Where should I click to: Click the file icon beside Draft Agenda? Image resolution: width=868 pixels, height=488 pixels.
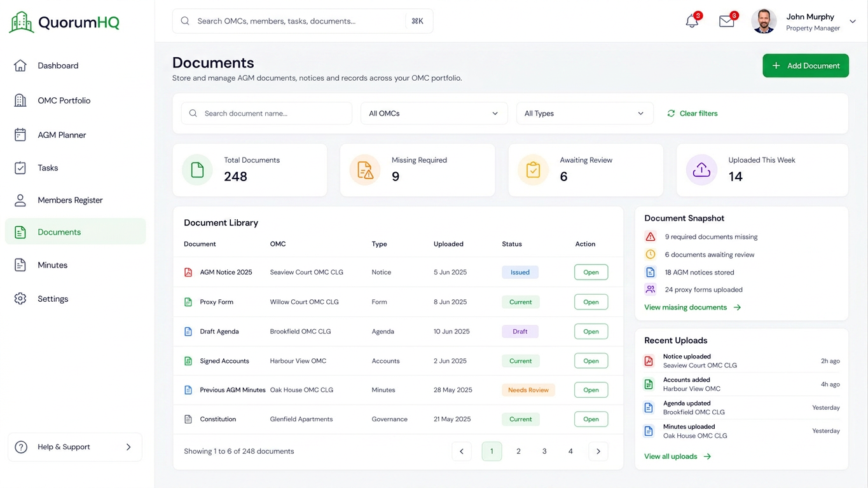click(188, 331)
